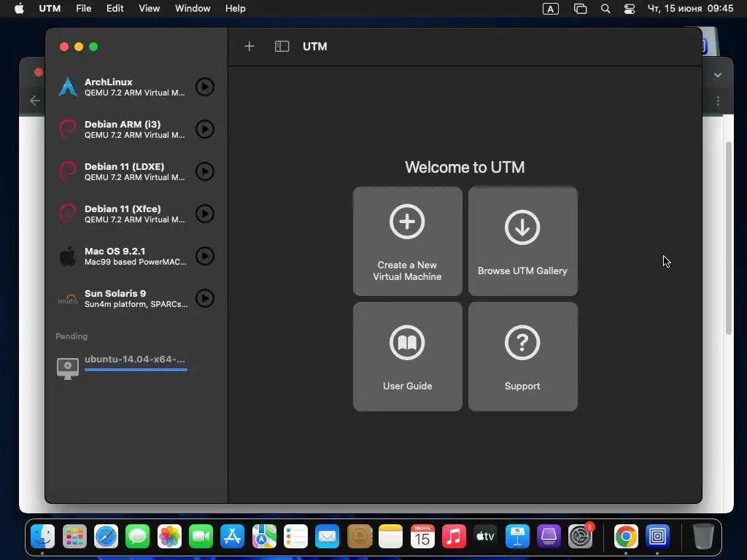Click the Mac OS 9.2.1 apple icon
The width and height of the screenshot is (747, 560).
[x=68, y=256]
